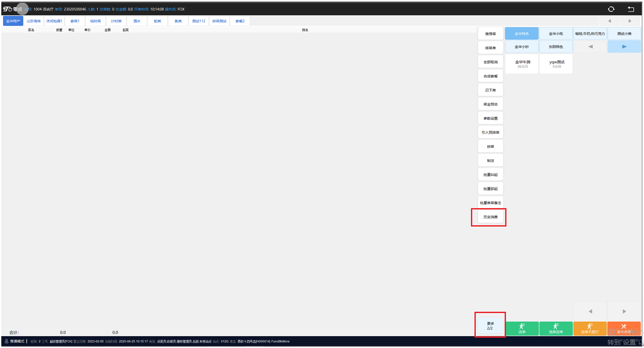
Task: Open 参数设置 settings
Action: click(x=490, y=118)
